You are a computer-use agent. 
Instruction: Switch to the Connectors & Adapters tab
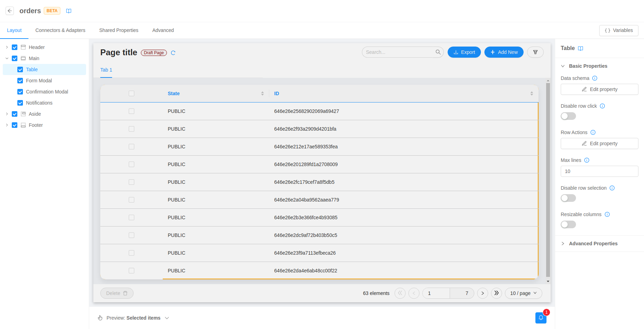tap(60, 30)
